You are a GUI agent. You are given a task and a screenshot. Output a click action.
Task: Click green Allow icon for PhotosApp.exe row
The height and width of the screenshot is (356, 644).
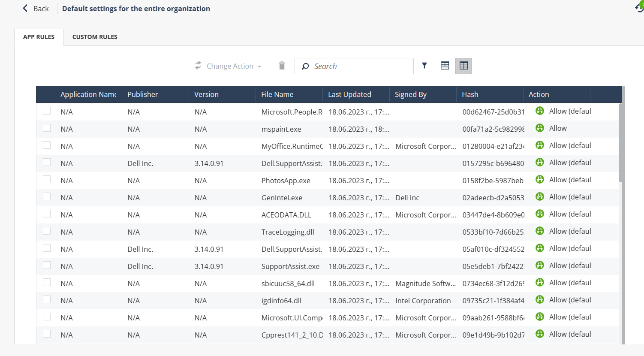[x=540, y=179]
